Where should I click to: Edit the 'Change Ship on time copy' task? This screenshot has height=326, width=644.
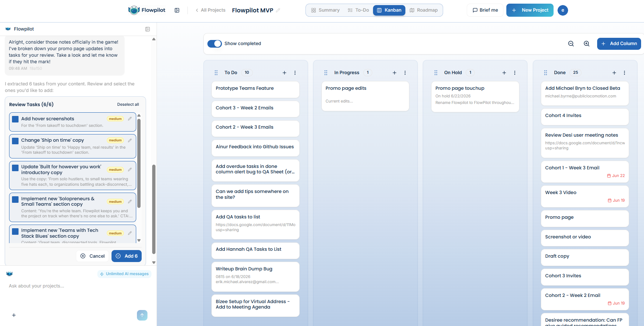130,140
